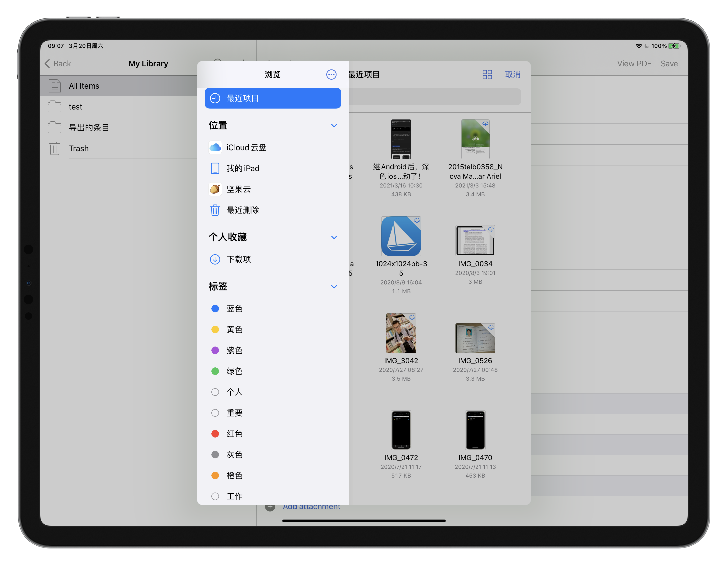Click the Trash bin icon in library
728x566 pixels.
(55, 148)
